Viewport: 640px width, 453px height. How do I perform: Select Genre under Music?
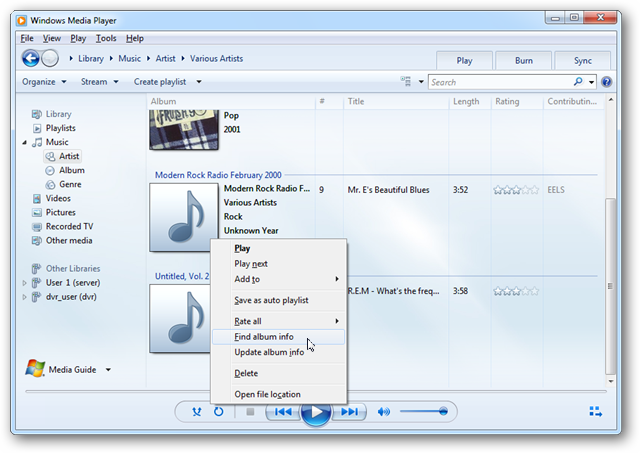pyautogui.click(x=70, y=184)
